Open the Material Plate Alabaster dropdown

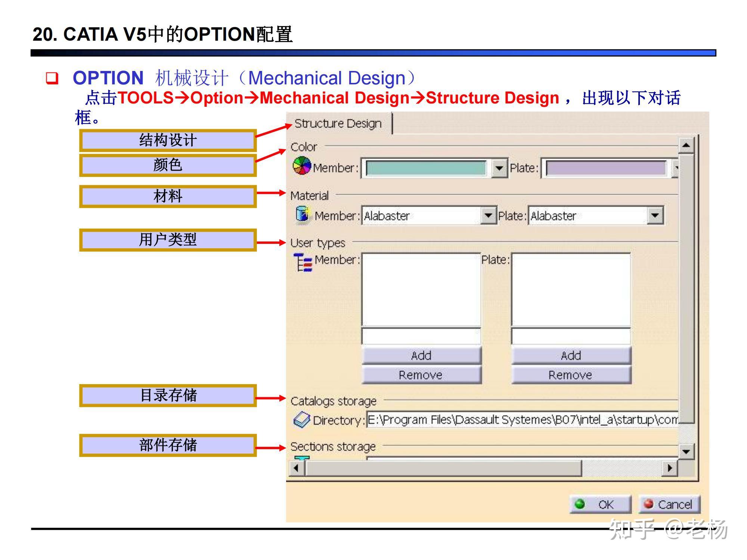655,215
